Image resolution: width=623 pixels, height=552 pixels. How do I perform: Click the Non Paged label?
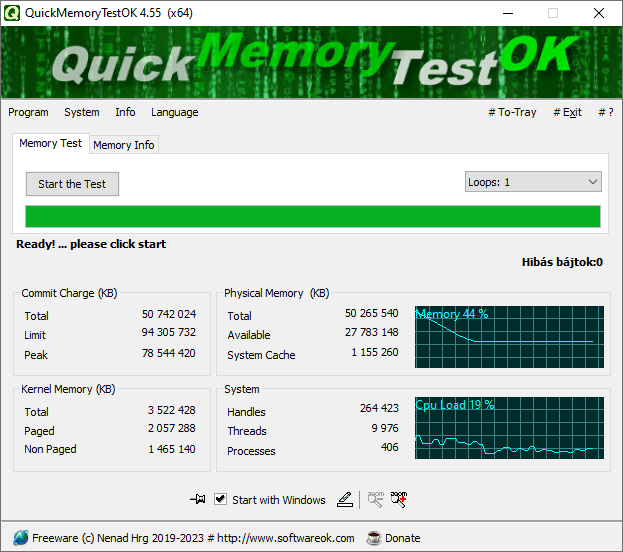point(50,449)
